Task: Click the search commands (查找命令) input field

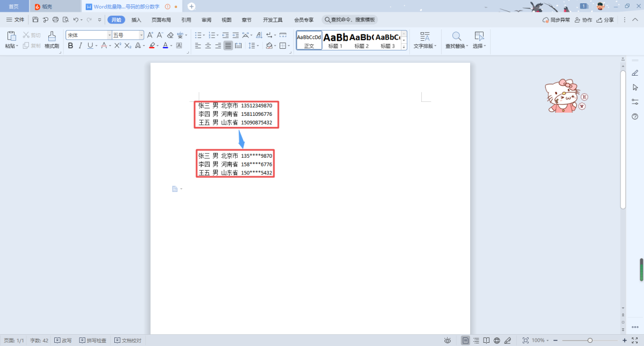Action: click(350, 20)
